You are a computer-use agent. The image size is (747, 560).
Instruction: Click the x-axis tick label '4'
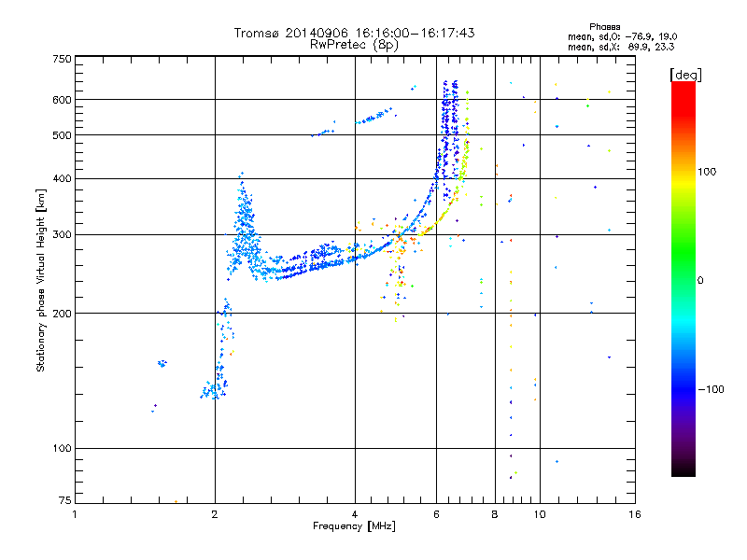tap(355, 514)
